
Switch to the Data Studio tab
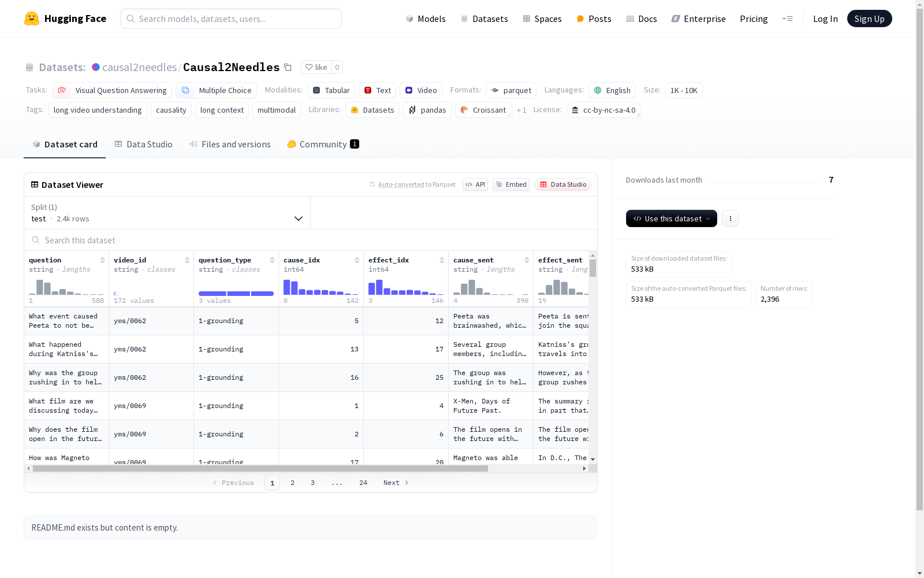[143, 144]
